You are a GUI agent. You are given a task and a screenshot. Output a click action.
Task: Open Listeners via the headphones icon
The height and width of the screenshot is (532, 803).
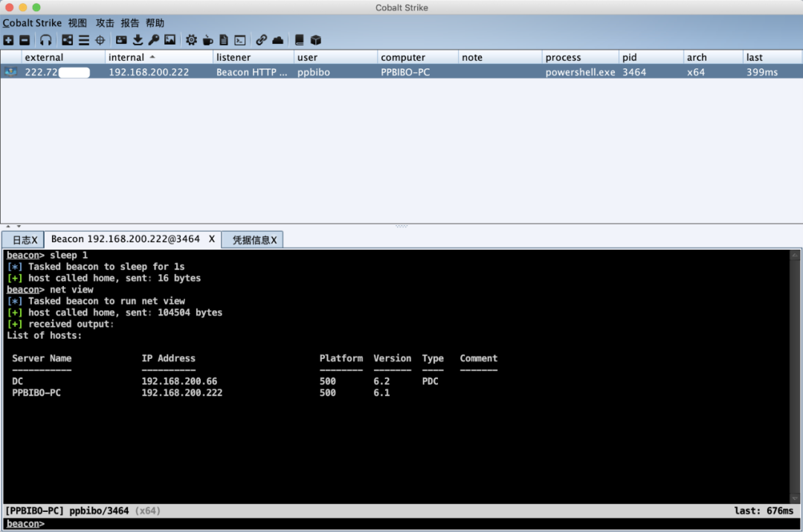(45, 40)
